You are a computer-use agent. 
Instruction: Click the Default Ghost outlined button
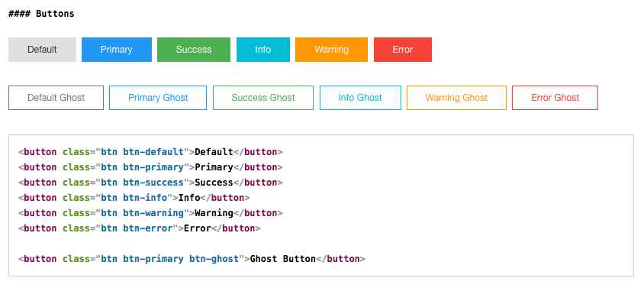point(56,98)
